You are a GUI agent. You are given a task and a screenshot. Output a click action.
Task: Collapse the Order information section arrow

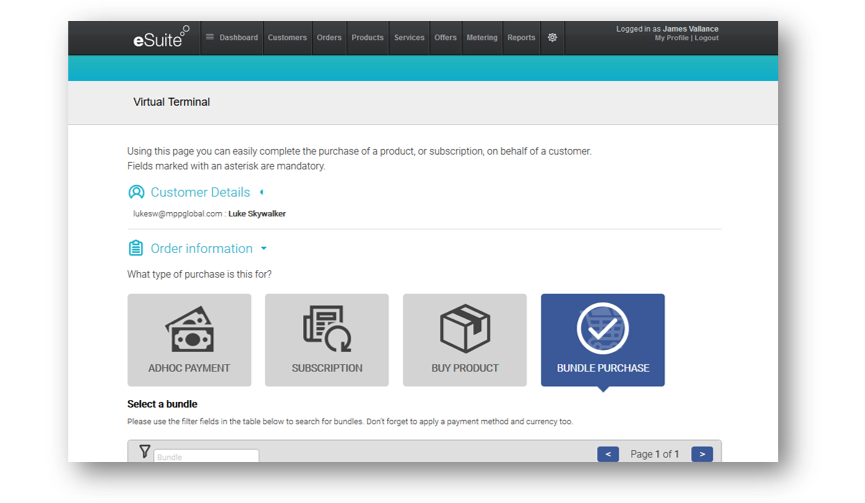(264, 249)
